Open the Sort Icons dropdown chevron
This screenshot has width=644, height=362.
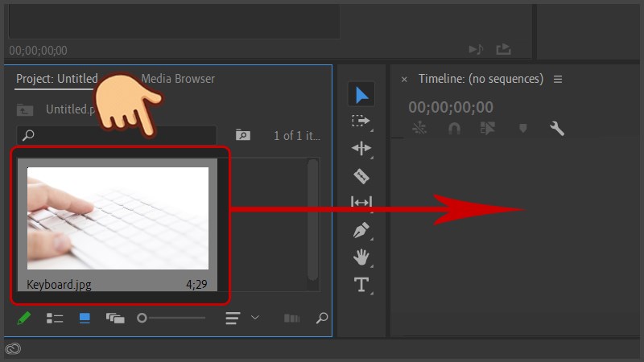[255, 318]
